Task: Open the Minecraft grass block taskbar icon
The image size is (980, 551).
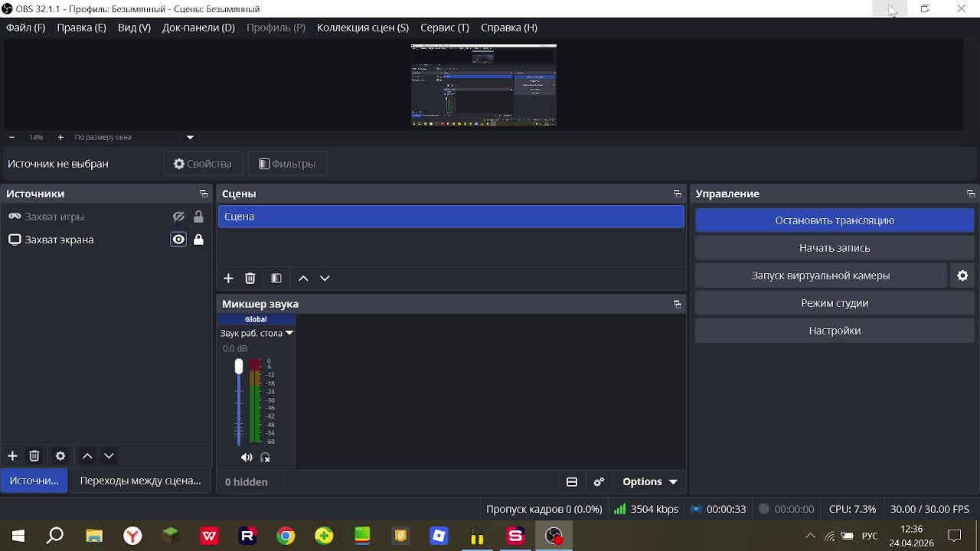Action: 171,536
